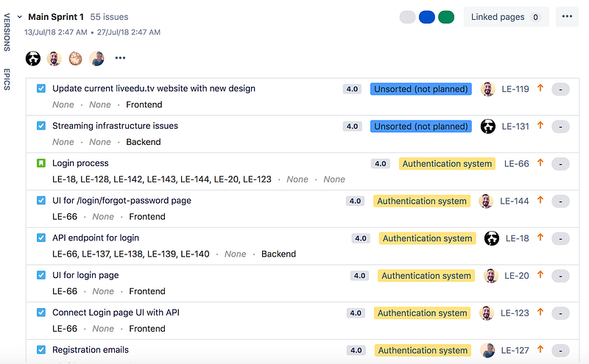The height and width of the screenshot is (364, 589).
Task: Open issue key LE-144
Action: 514,201
